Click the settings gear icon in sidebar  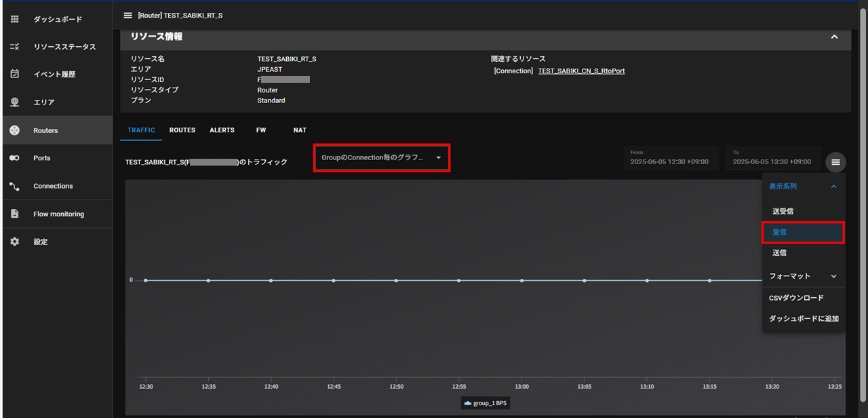click(x=15, y=242)
